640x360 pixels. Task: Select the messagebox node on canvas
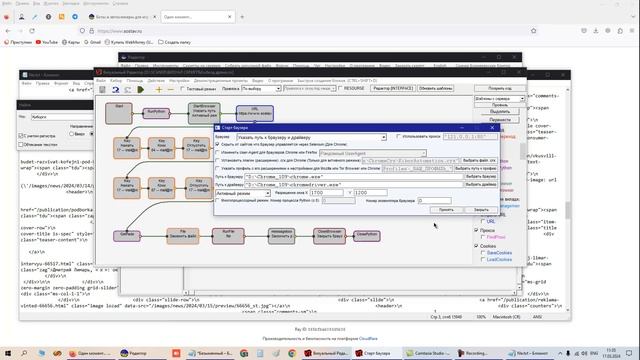281,236
